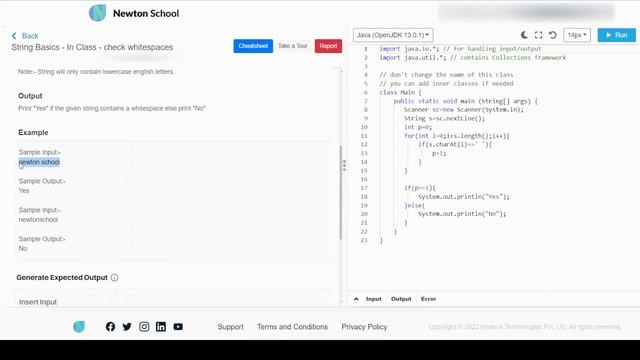This screenshot has width=640, height=360.
Task: Click highlighted 'newton school' sample input
Action: (x=39, y=162)
